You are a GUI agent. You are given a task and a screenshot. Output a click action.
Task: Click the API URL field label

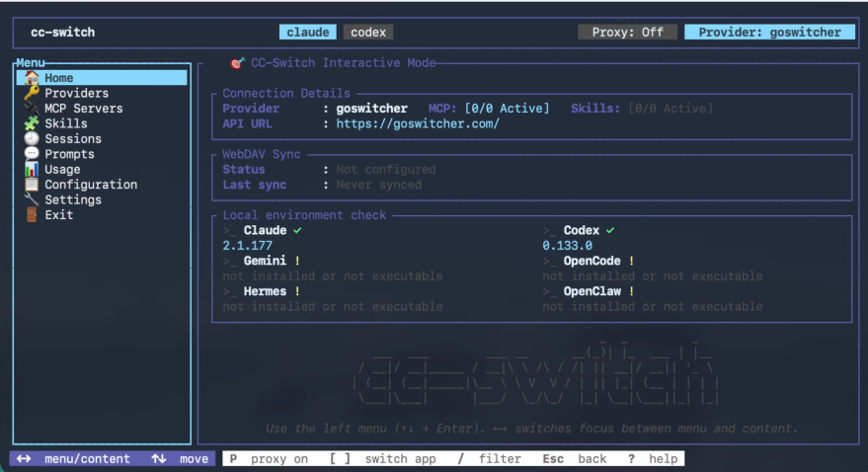pos(247,124)
